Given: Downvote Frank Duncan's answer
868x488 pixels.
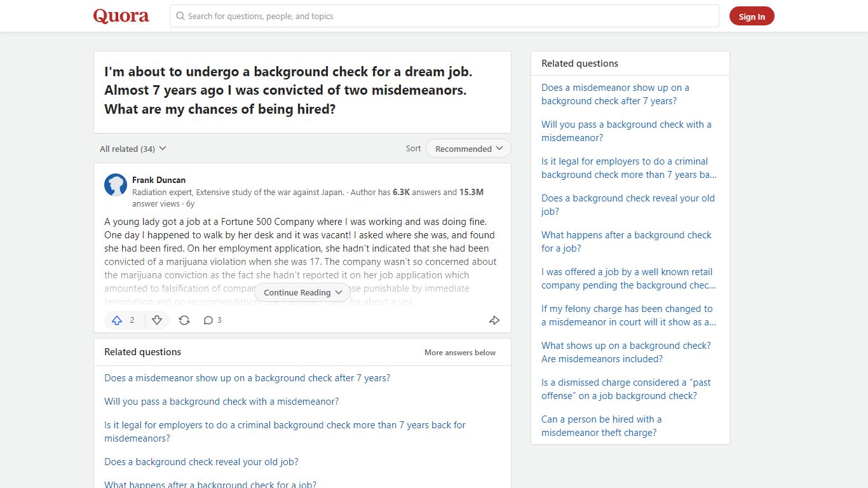Looking at the screenshot, I should click(157, 320).
